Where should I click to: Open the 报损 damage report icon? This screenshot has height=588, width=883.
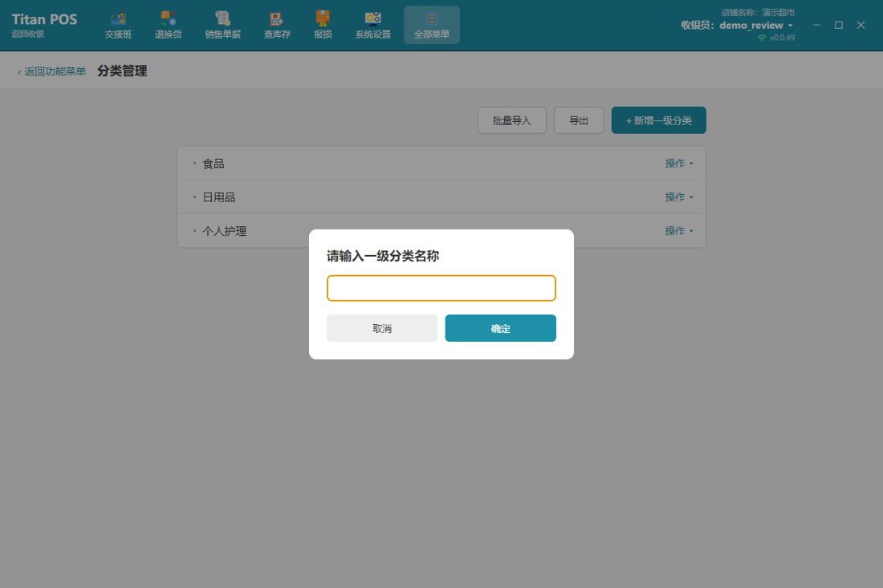point(323,26)
